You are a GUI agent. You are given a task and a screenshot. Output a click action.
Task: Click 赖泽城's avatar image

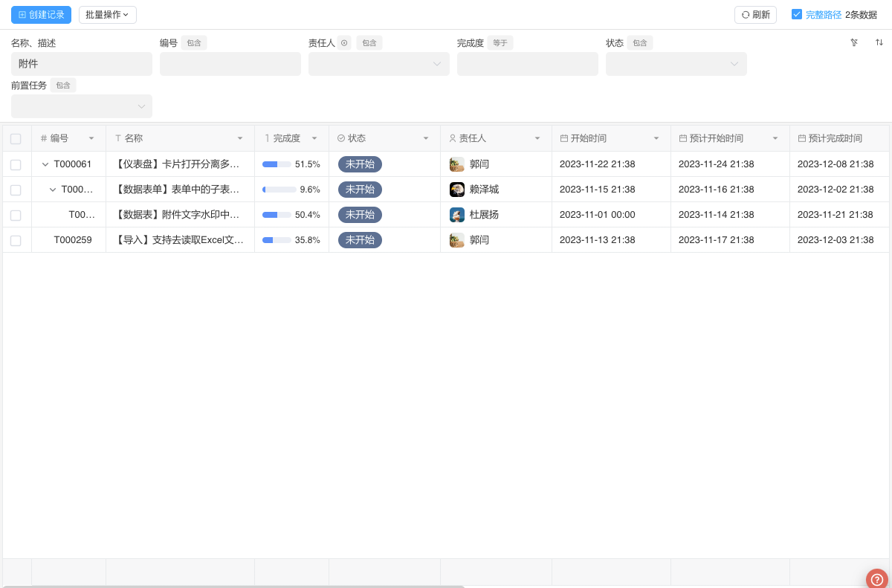click(x=457, y=190)
